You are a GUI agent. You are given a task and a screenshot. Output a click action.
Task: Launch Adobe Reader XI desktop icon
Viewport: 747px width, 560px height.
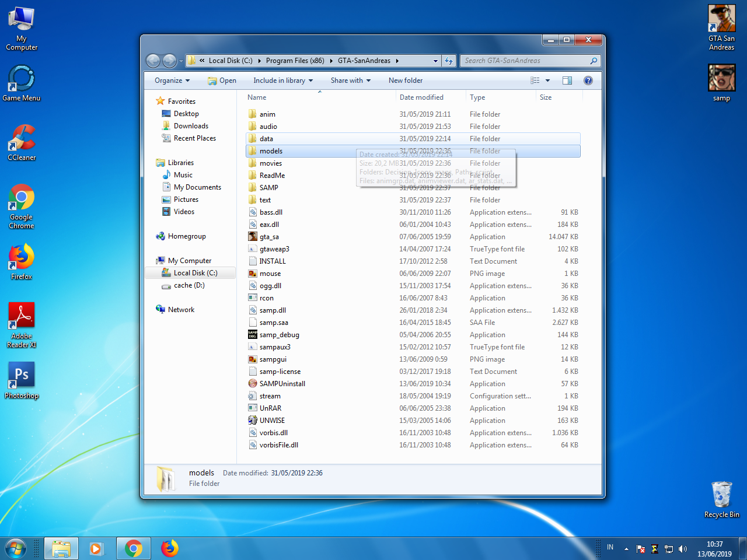pos(22,325)
